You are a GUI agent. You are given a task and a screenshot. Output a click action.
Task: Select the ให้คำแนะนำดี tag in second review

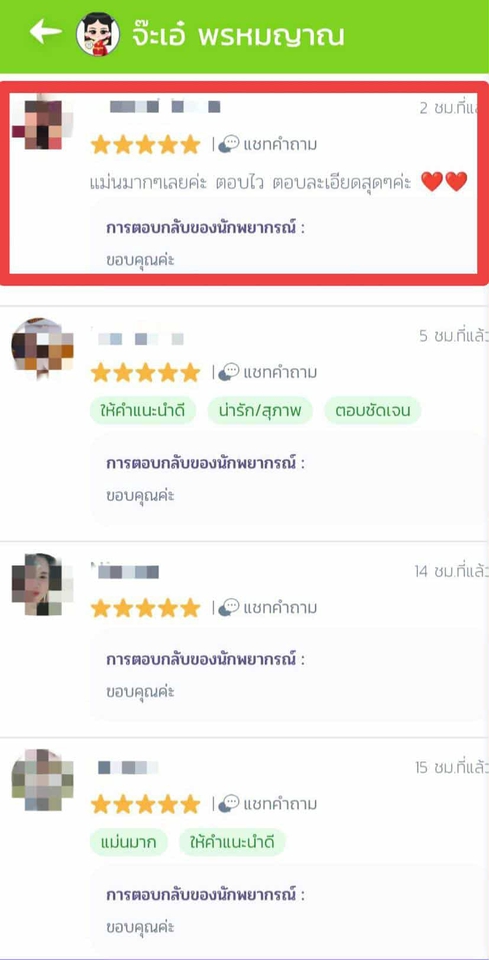point(143,411)
